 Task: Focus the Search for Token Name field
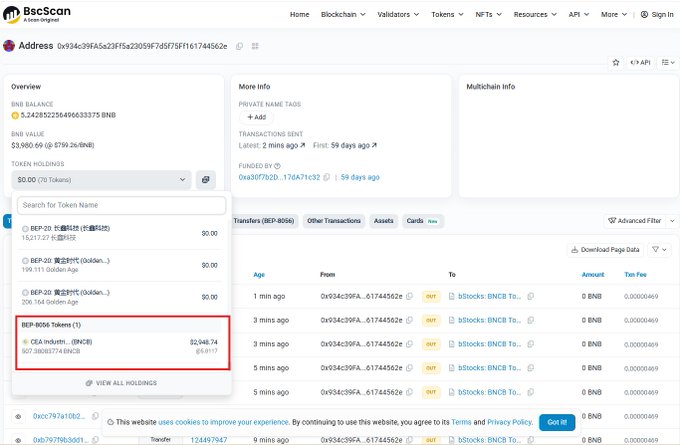pyautogui.click(x=121, y=205)
